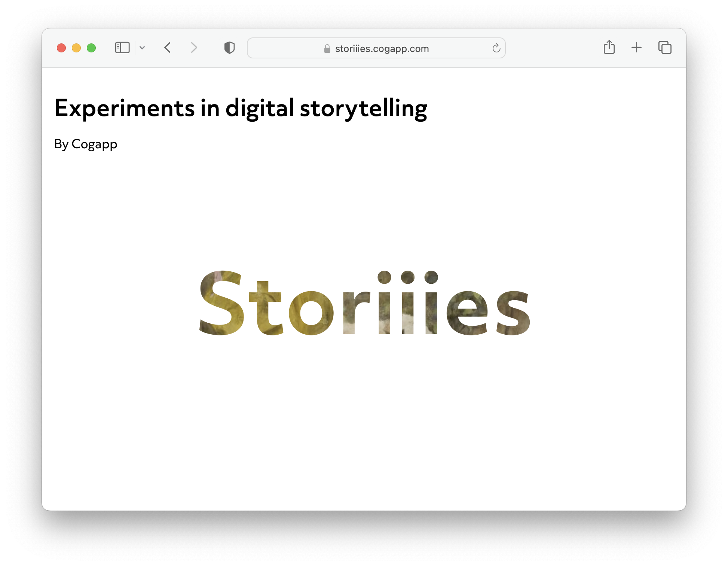Expand the sidebar tab group dropdown chevron
This screenshot has width=728, height=566.
coord(142,48)
